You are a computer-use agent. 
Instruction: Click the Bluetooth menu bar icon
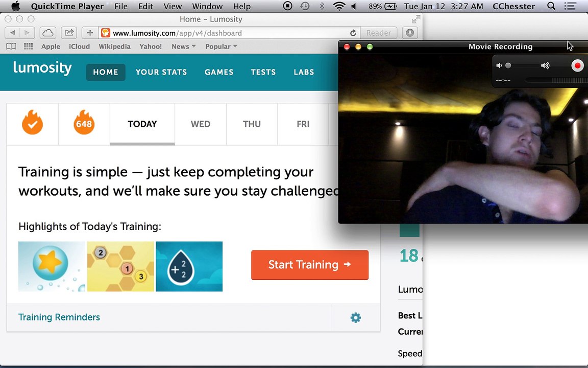(x=322, y=6)
